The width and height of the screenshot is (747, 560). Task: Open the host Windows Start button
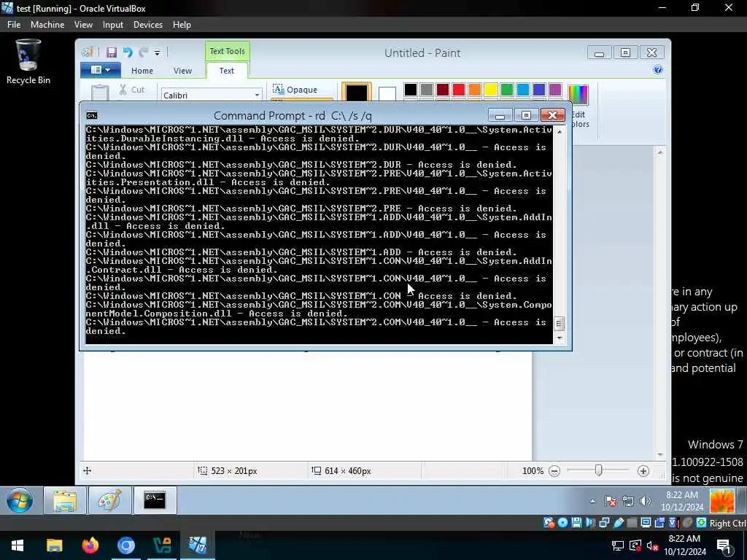tap(18, 545)
